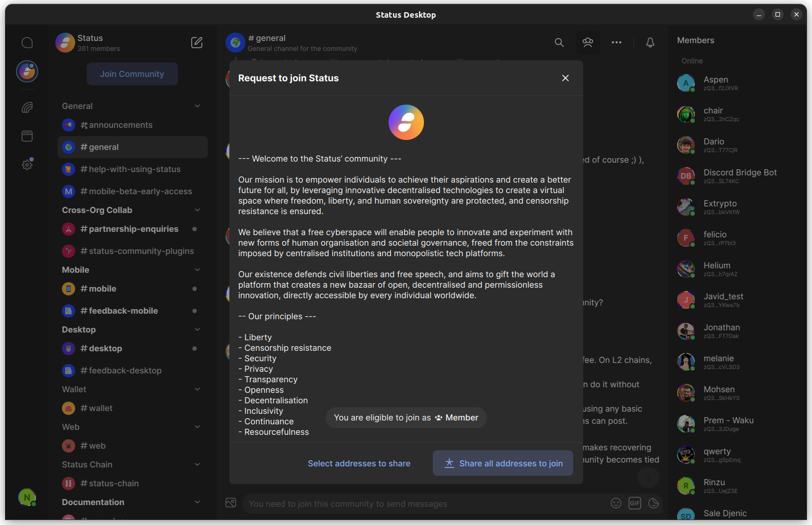The height and width of the screenshot is (525, 812).
Task: Select the #general channel in sidebar
Action: coord(133,147)
